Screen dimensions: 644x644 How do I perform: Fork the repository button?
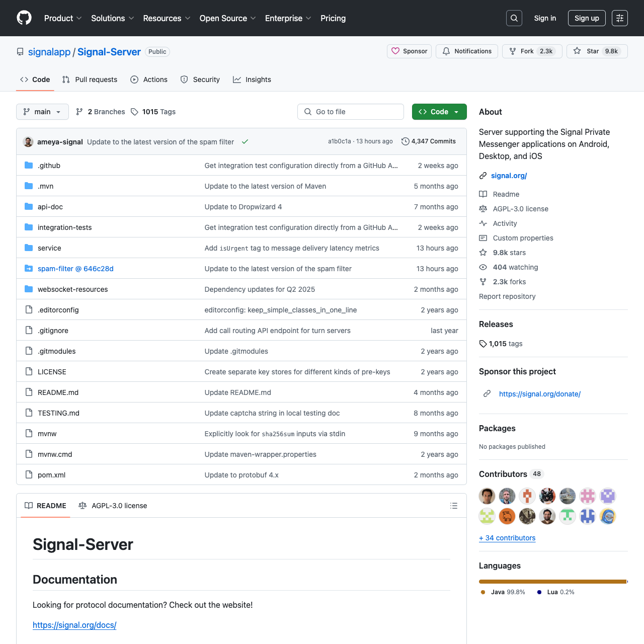532,51
